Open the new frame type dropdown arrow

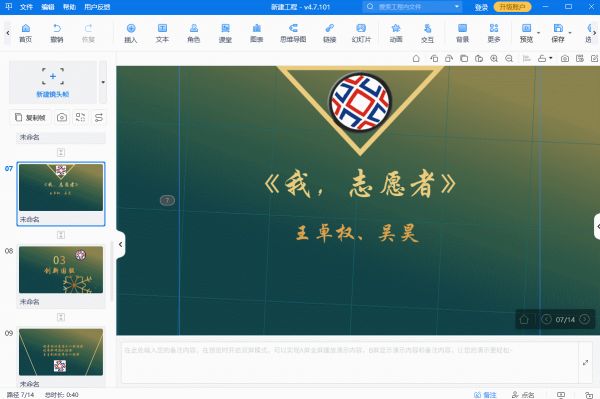(x=103, y=82)
